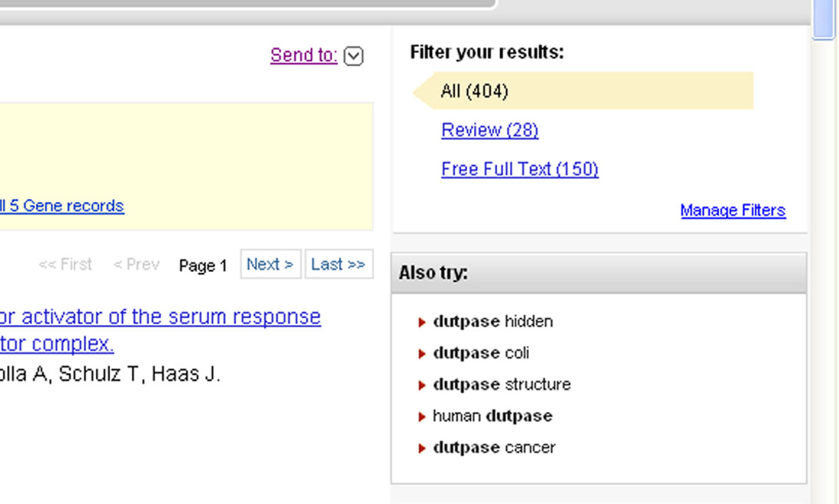
Task: Go to Next results page
Action: (x=270, y=264)
